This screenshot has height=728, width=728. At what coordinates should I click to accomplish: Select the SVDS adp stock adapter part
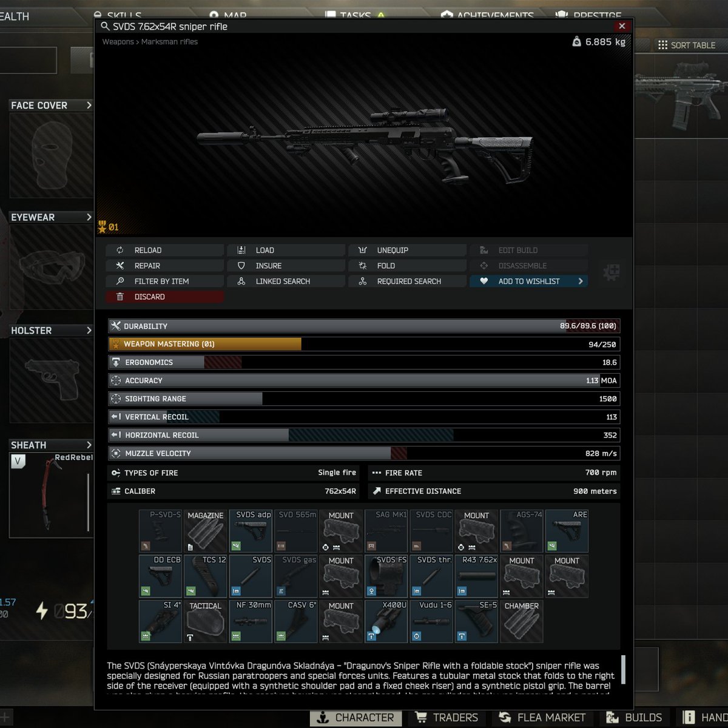coord(251,531)
